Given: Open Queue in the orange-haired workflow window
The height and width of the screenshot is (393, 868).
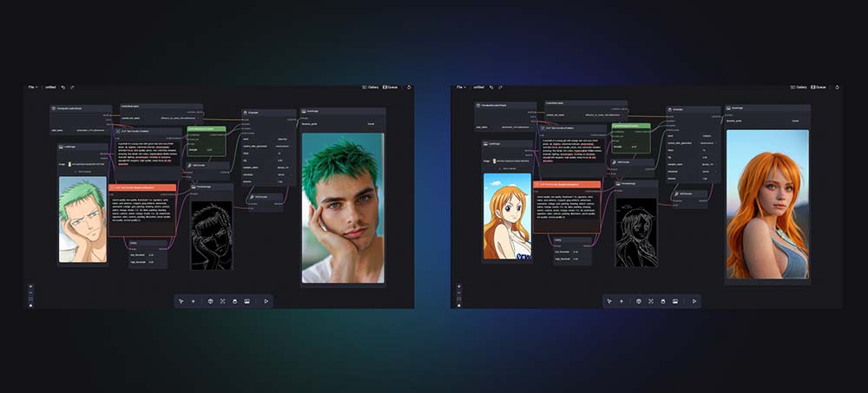Looking at the screenshot, I should click(822, 87).
